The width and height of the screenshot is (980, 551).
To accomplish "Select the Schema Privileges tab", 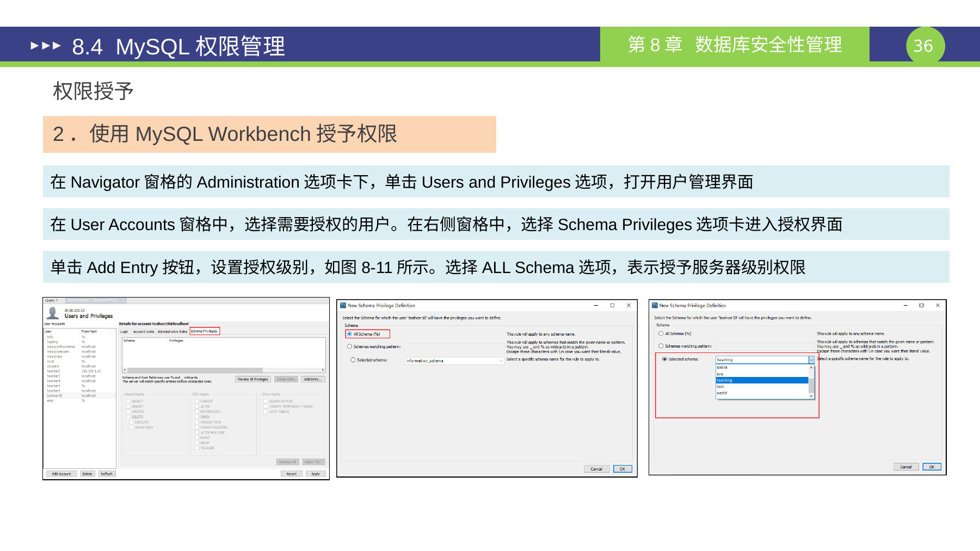I will (x=204, y=331).
